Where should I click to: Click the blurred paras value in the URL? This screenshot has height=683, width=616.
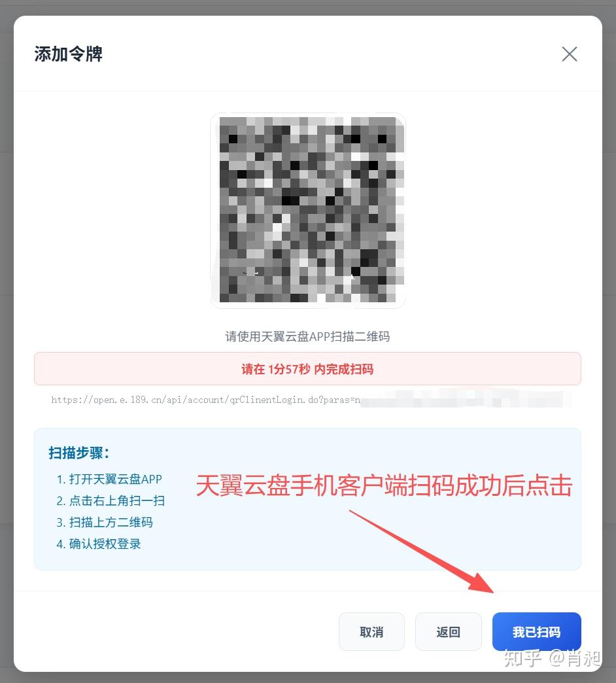click(466, 400)
